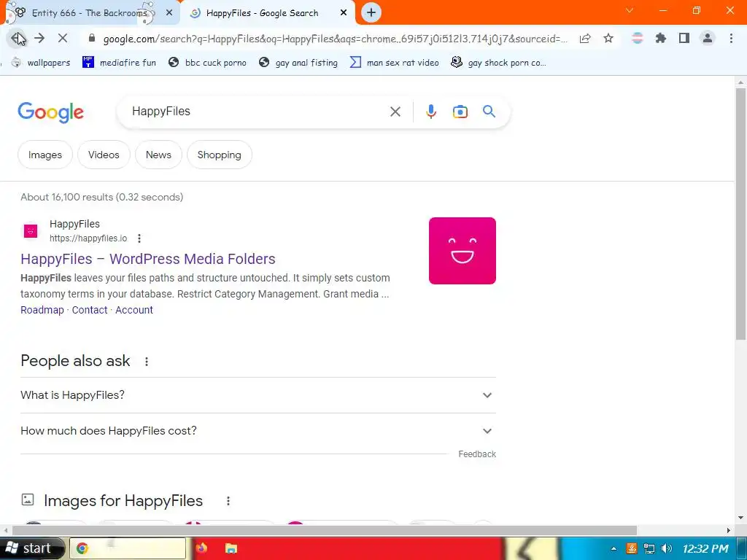
Task: Open People also ask options menu
Action: click(x=147, y=362)
